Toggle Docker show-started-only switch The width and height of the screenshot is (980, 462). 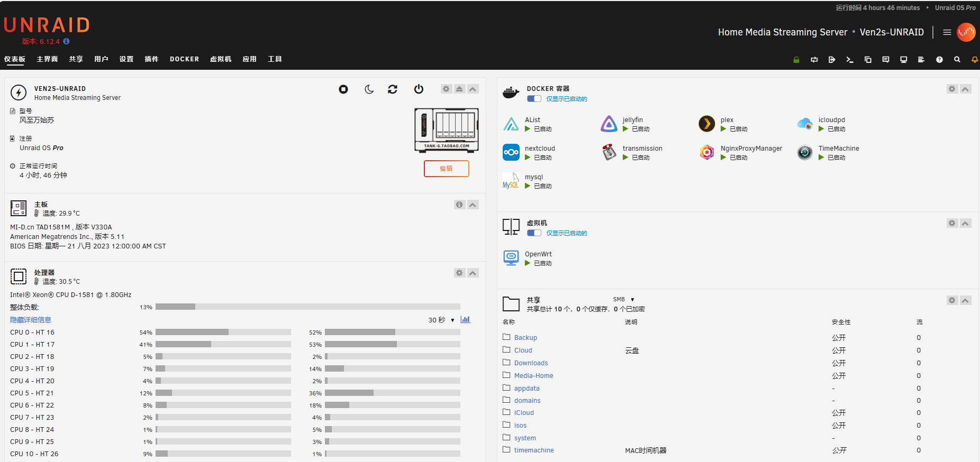534,99
